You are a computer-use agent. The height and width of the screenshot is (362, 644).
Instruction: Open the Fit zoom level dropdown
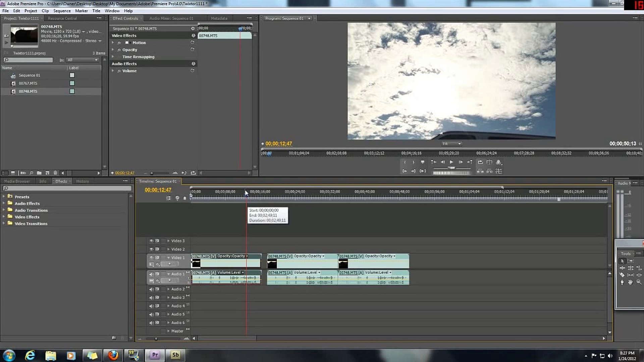tap(451, 144)
